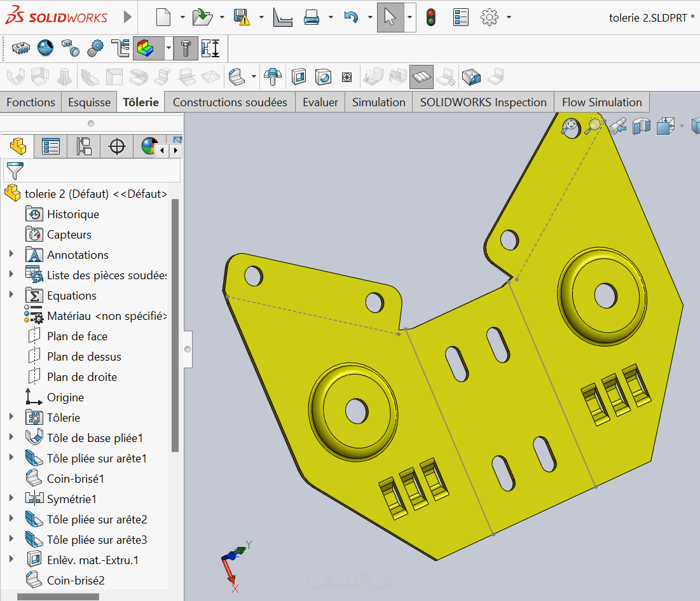Viewport: 700px width, 601px height.
Task: Click the Save document icon
Action: [x=242, y=17]
